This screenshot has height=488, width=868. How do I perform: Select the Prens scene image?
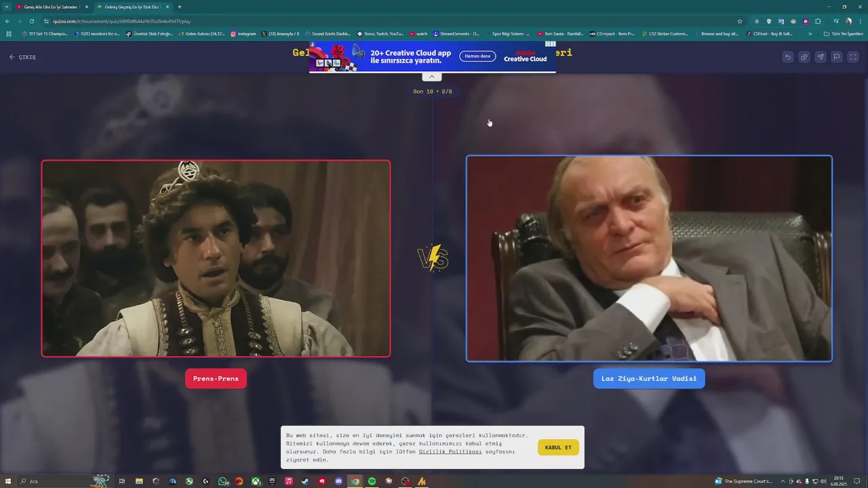pos(216,258)
